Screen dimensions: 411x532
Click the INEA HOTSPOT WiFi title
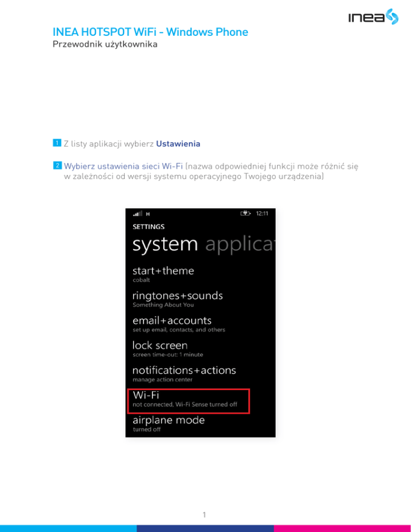point(150,32)
